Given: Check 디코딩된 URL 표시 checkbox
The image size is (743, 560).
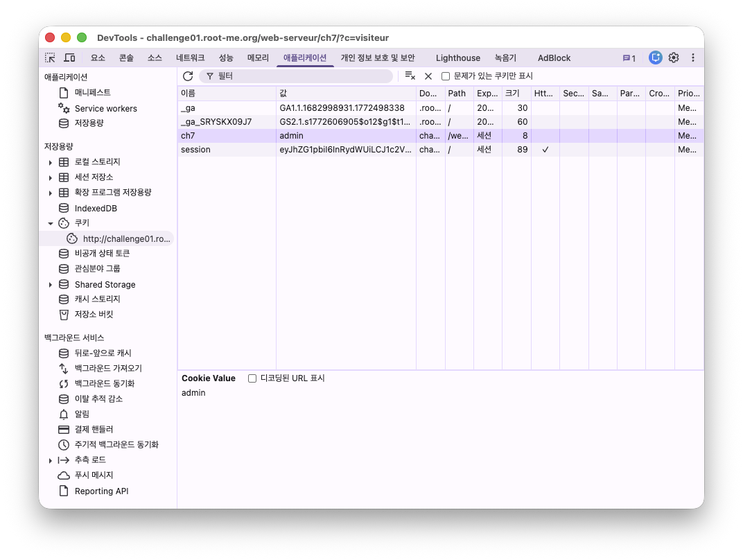Looking at the screenshot, I should (x=252, y=378).
